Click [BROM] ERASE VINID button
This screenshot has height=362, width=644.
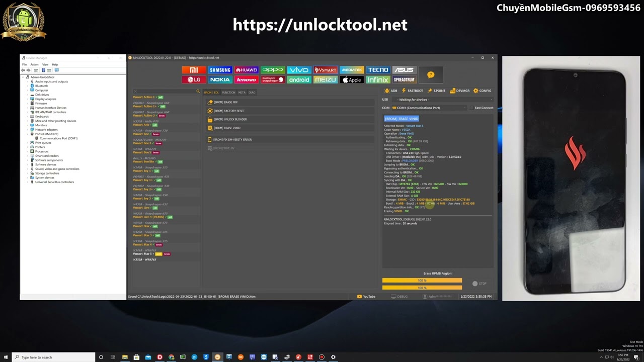point(290,128)
